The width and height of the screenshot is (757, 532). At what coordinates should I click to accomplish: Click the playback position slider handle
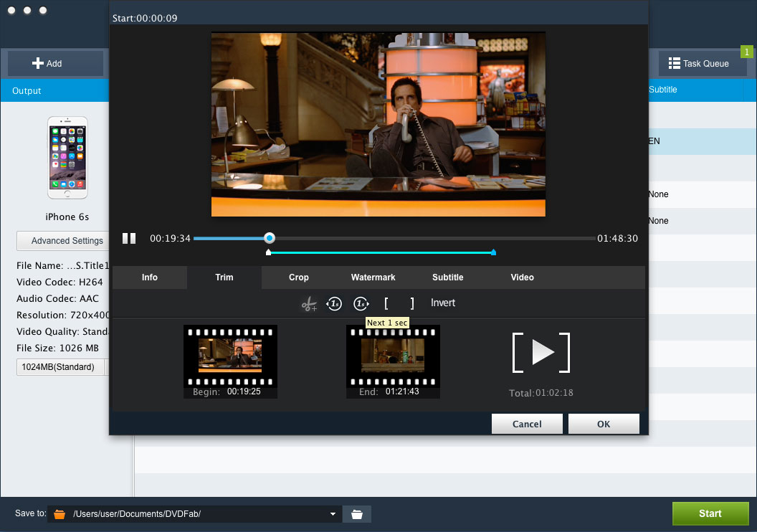click(270, 238)
